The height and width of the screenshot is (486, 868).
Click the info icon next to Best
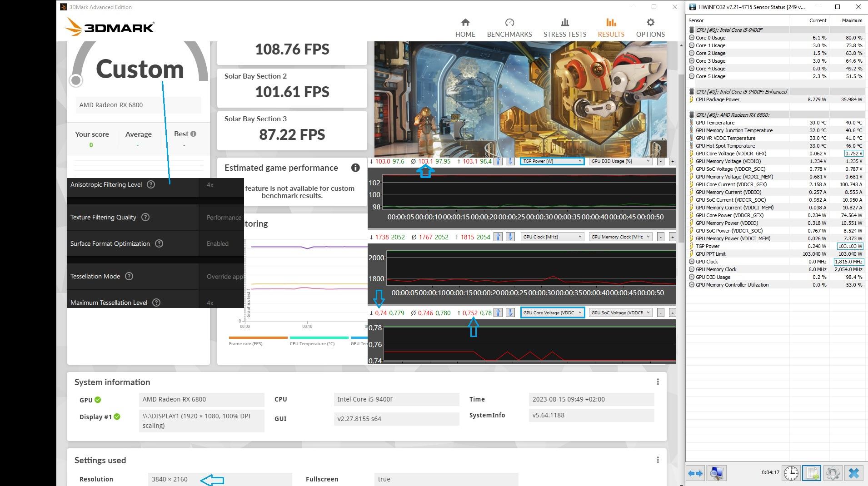193,134
